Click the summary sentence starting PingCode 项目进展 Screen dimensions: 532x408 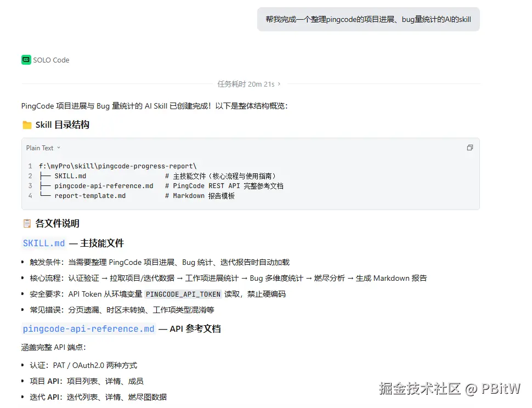tap(154, 106)
